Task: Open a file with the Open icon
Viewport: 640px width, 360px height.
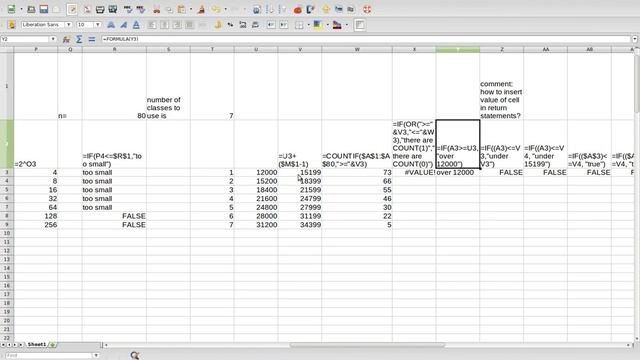Action: tap(31, 9)
